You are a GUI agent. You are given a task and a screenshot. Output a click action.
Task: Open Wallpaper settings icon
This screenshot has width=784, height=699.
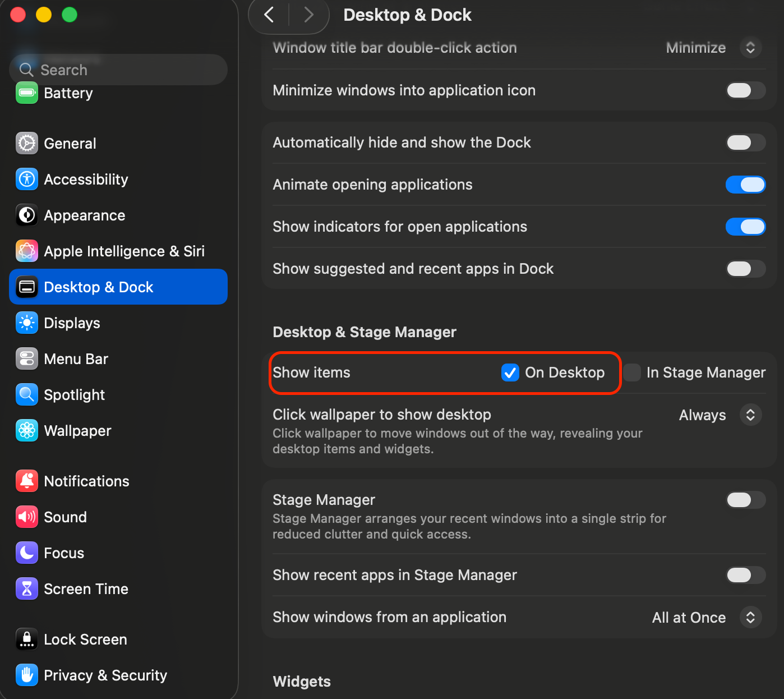[27, 431]
